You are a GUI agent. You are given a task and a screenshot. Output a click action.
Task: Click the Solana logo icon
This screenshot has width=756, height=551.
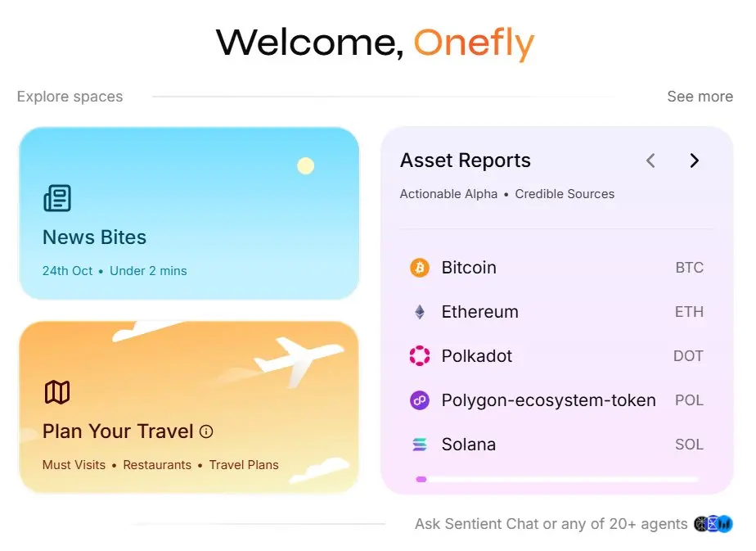pos(419,445)
